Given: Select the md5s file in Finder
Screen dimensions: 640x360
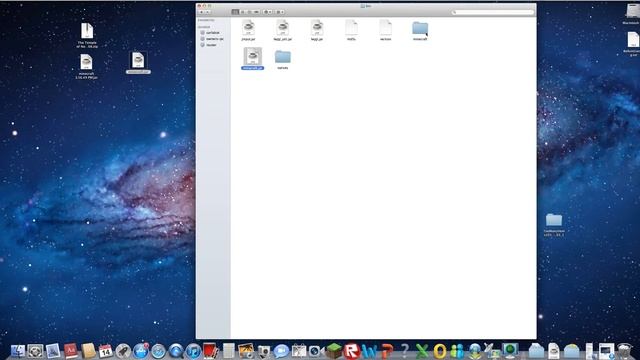Looking at the screenshot, I should pos(351,31).
